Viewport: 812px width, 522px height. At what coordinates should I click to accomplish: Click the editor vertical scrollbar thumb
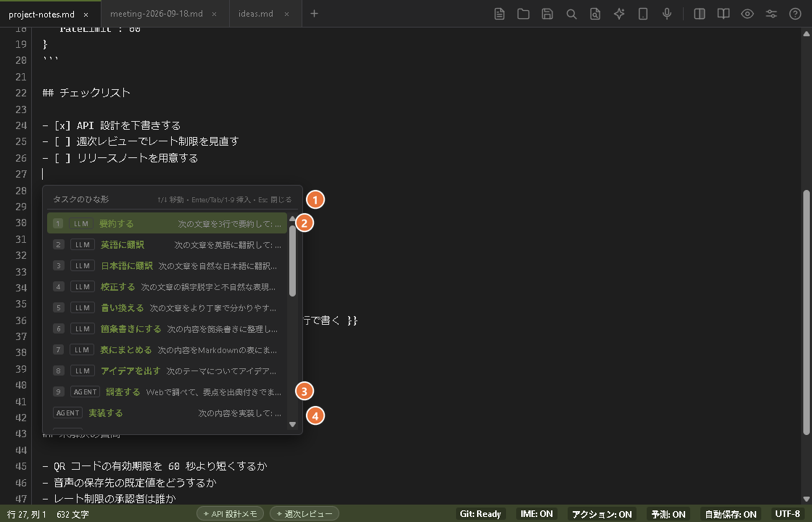(x=806, y=312)
